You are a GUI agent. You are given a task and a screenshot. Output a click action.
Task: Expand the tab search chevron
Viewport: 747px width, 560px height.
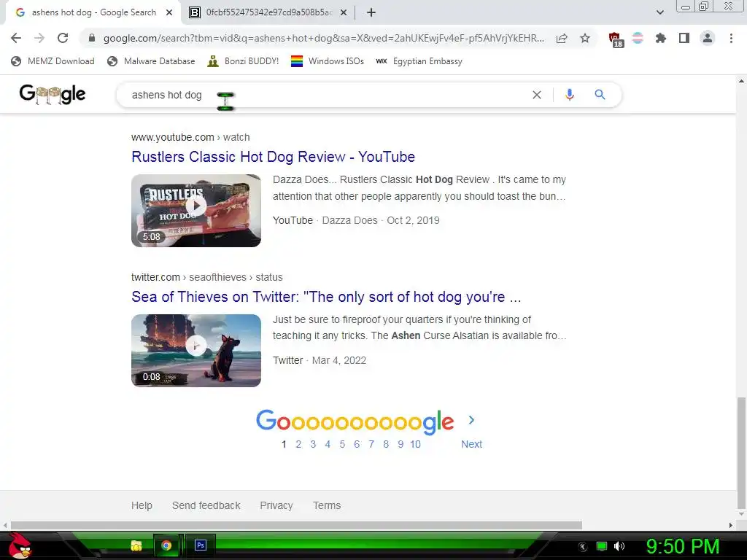659,12
